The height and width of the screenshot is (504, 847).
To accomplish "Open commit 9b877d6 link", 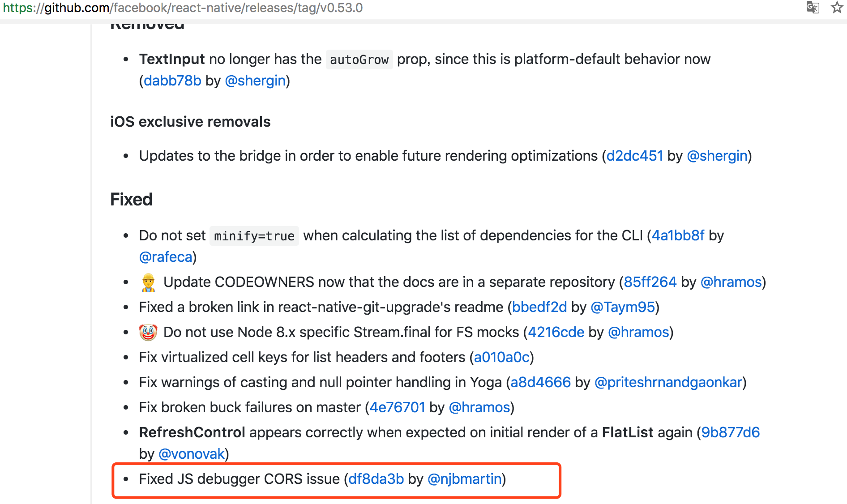I will click(730, 432).
